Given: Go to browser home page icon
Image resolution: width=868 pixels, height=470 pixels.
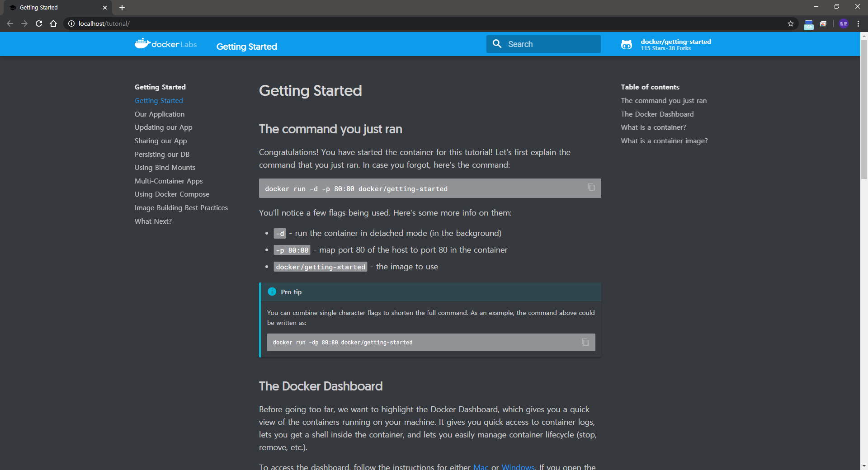Looking at the screenshot, I should 53,23.
